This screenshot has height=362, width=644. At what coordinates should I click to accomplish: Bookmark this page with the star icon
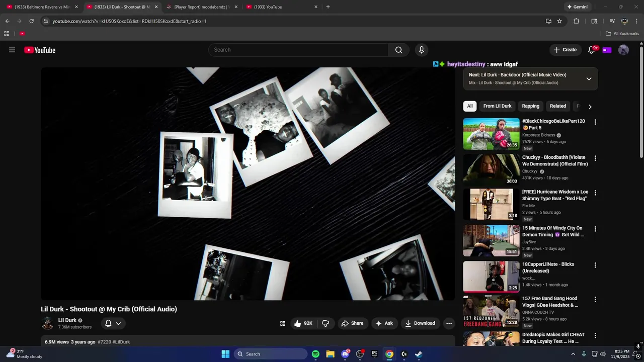[x=559, y=21]
